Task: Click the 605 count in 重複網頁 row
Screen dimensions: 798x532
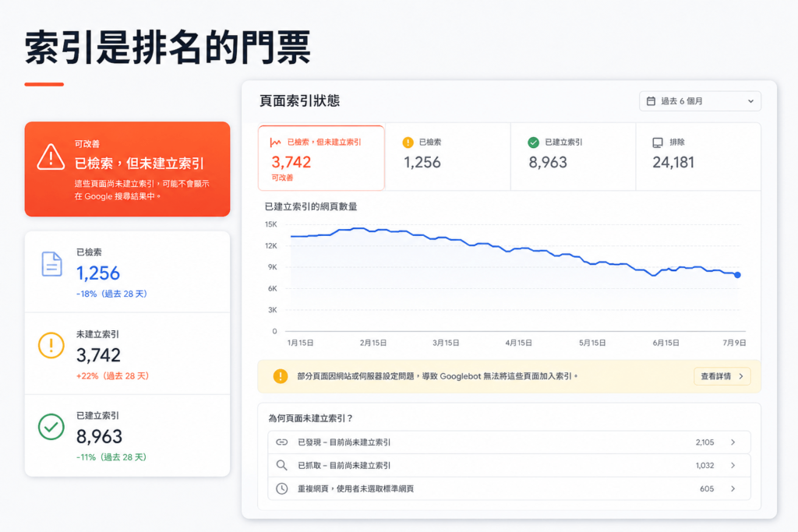Action: point(707,488)
